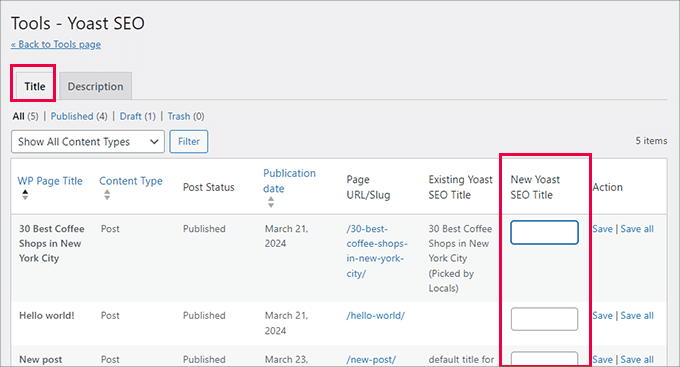The height and width of the screenshot is (367, 680).
Task: Click sort arrows under WP Page Title
Action: click(25, 195)
